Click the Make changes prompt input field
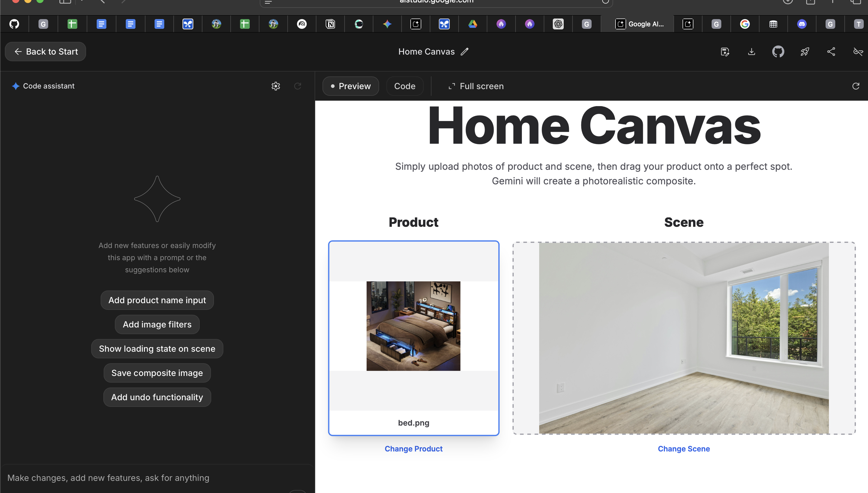 point(157,478)
